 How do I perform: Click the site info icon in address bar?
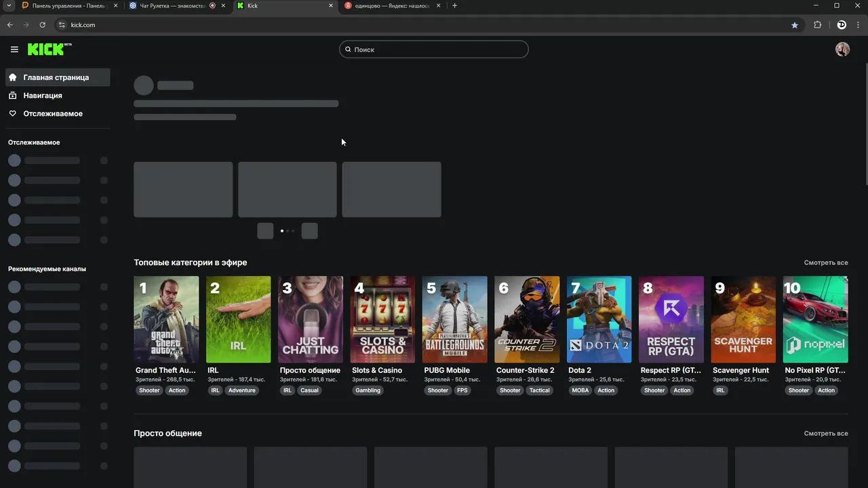[61, 25]
